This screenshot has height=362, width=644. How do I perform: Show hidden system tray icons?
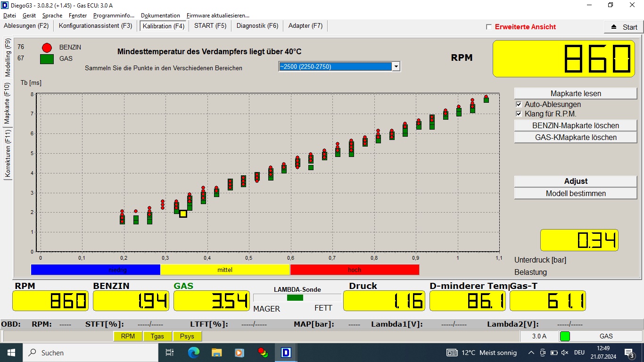(531, 353)
